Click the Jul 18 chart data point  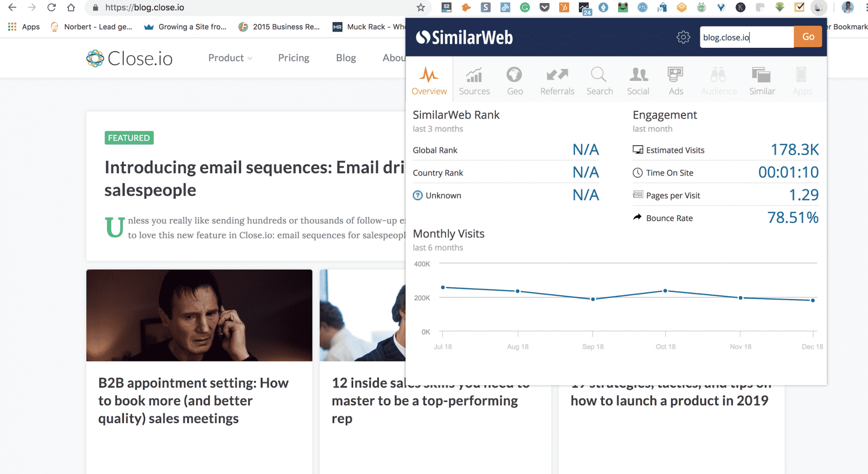coord(443,287)
